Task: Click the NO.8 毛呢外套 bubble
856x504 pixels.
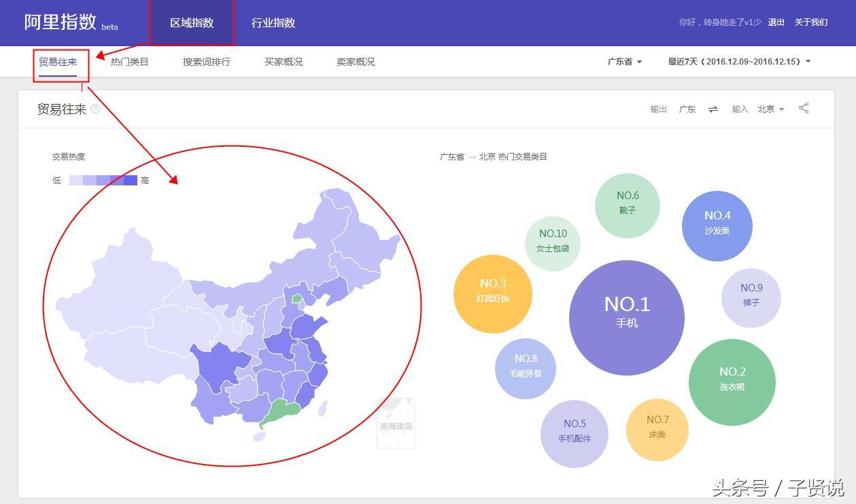Action: tap(526, 368)
